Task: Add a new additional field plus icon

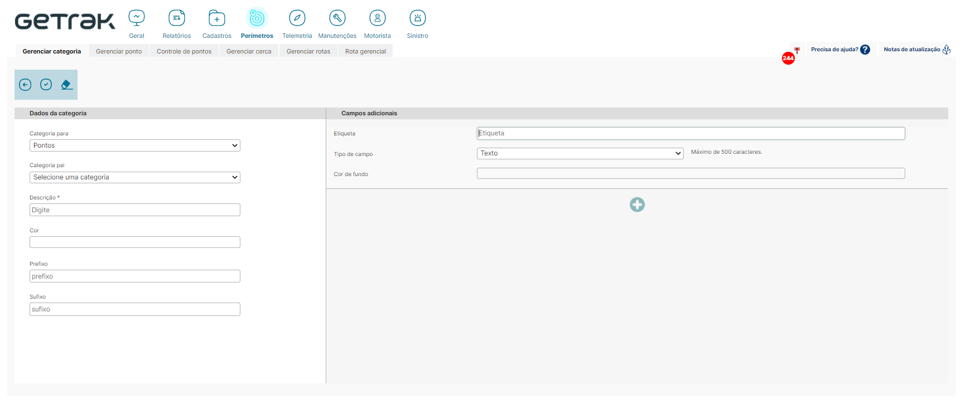Action: click(x=637, y=204)
